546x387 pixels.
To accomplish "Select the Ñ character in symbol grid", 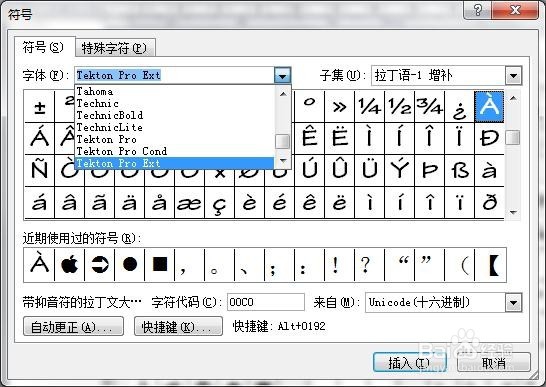I will (40, 171).
